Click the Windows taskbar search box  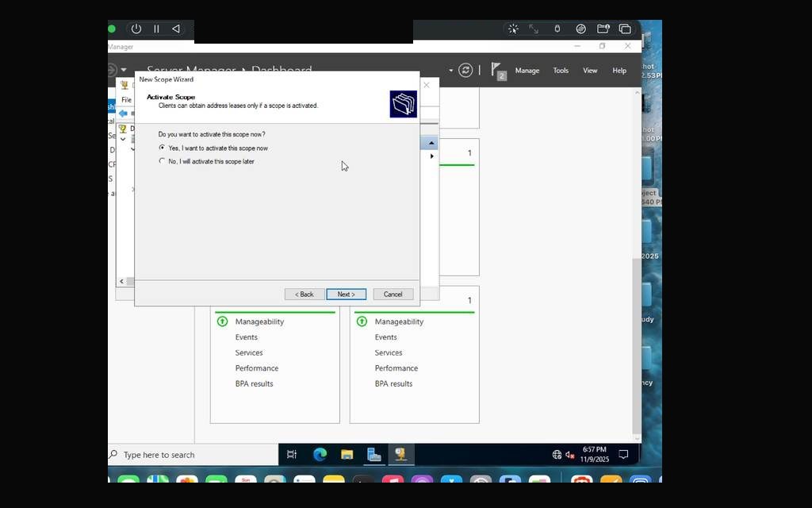click(x=193, y=455)
